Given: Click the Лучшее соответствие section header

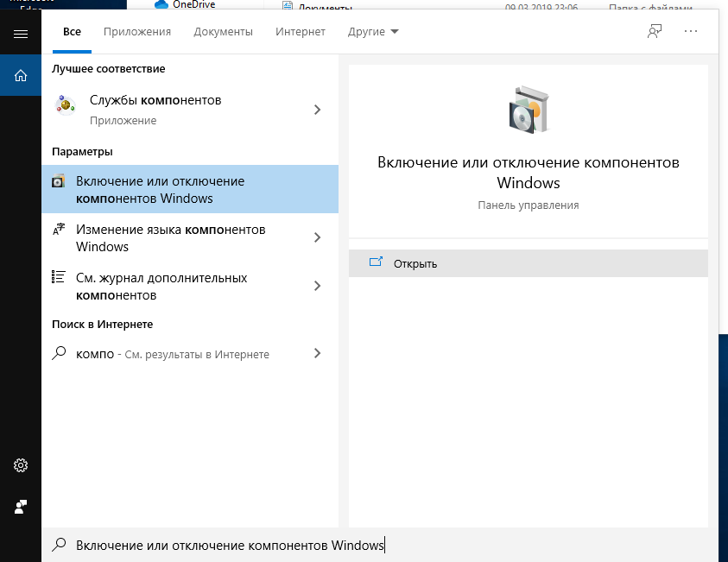Looking at the screenshot, I should tap(109, 69).
